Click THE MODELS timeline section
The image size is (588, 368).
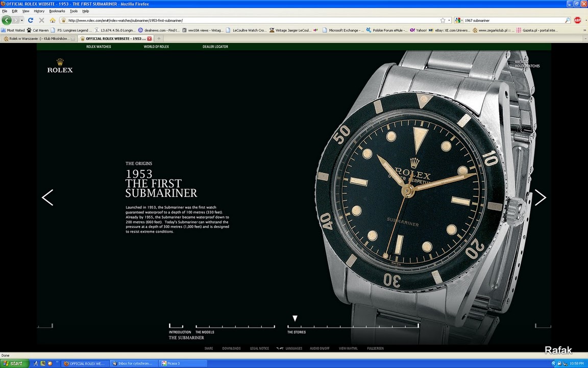205,332
